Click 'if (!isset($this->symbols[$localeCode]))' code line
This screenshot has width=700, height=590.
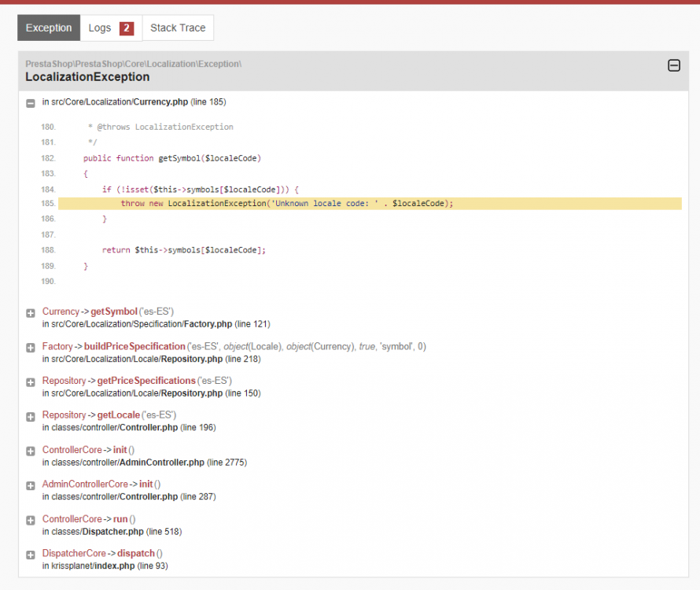point(201,190)
